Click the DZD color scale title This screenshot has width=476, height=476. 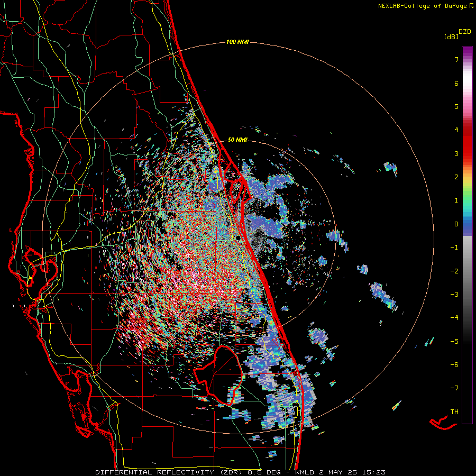pos(465,32)
